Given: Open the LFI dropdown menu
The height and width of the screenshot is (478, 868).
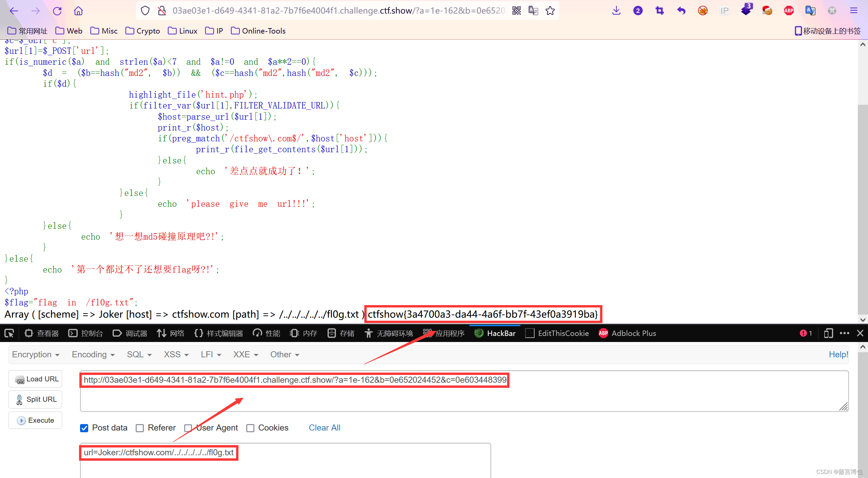Looking at the screenshot, I should pos(211,355).
